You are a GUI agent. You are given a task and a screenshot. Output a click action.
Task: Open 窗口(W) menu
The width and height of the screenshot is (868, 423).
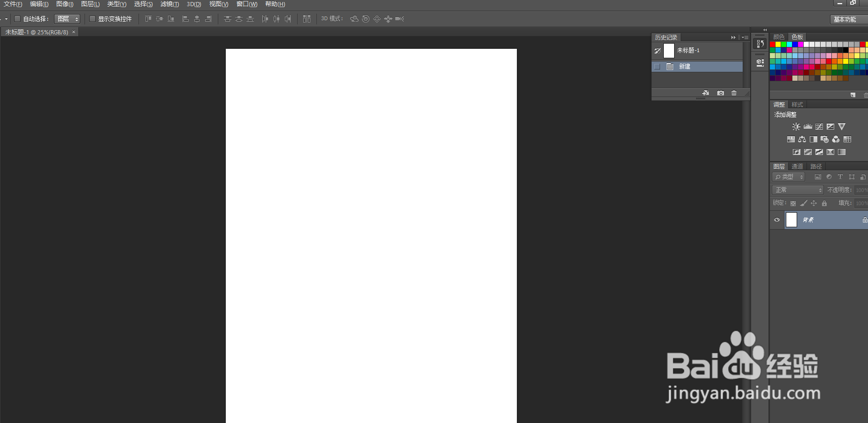click(247, 4)
